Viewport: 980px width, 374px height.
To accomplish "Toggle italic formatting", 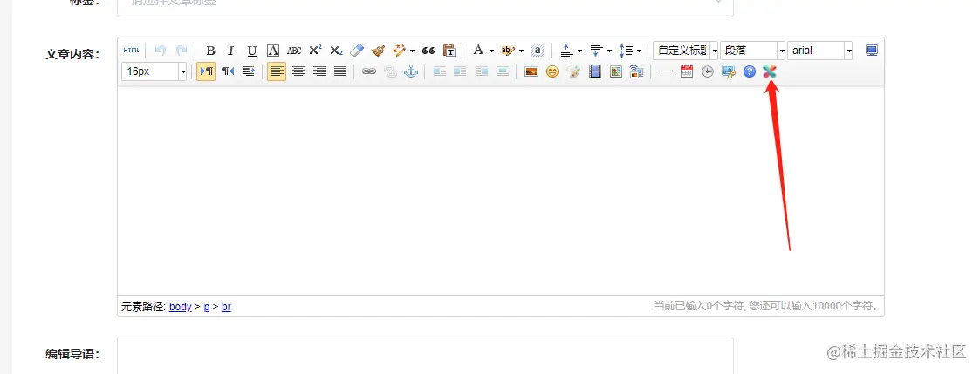I will tap(230, 51).
